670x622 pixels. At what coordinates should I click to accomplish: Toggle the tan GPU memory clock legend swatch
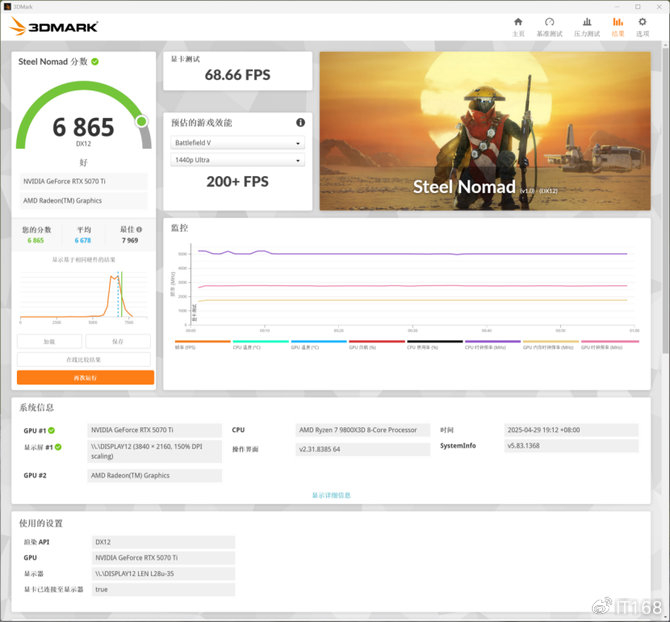[551, 341]
